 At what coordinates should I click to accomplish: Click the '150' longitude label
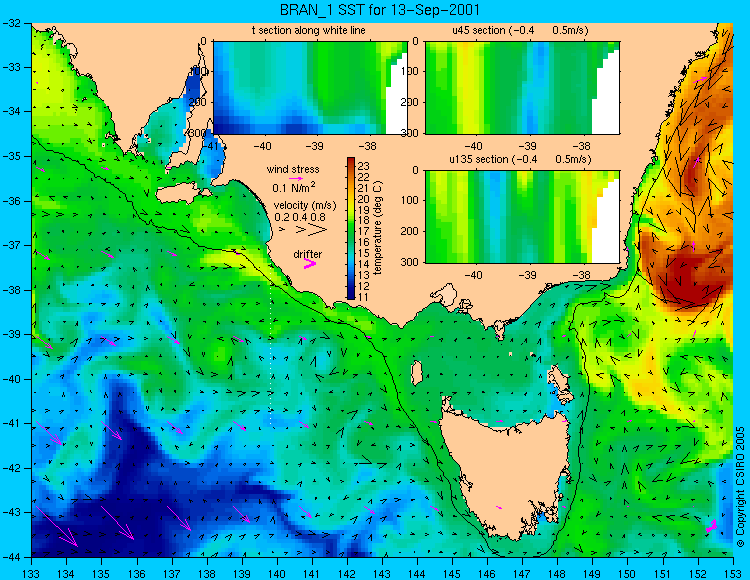628,573
